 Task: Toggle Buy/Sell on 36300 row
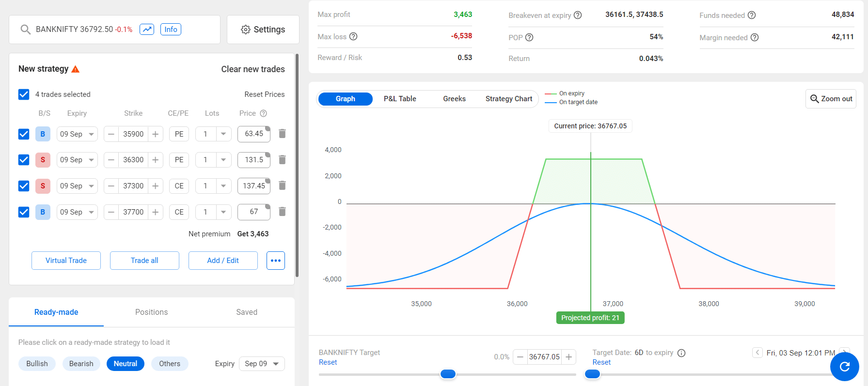coord(43,160)
